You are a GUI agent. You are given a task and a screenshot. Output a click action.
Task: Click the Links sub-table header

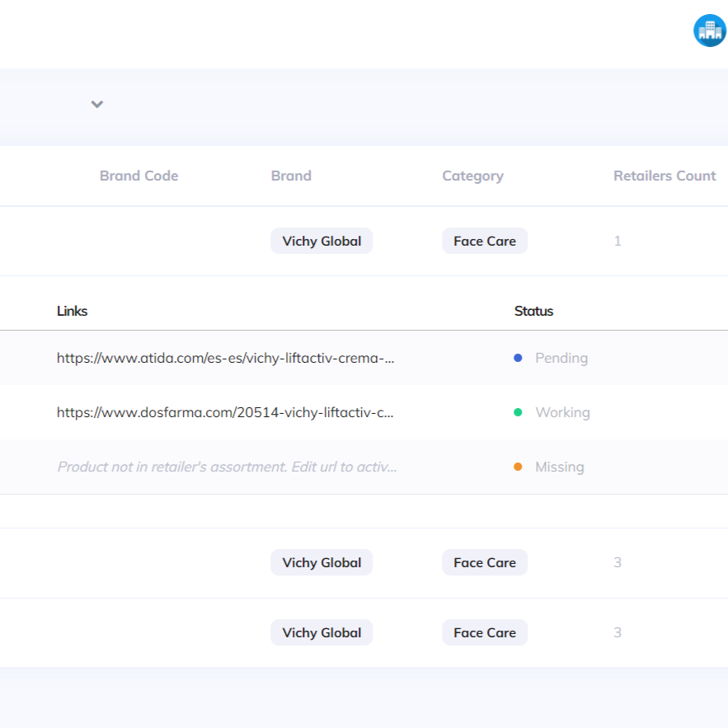tap(72, 311)
